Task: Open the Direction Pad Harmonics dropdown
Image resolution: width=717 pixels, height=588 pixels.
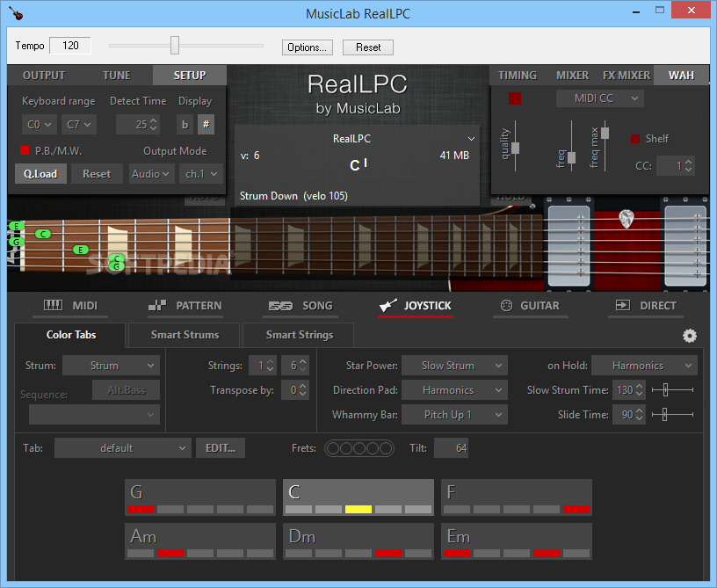Action: click(454, 390)
